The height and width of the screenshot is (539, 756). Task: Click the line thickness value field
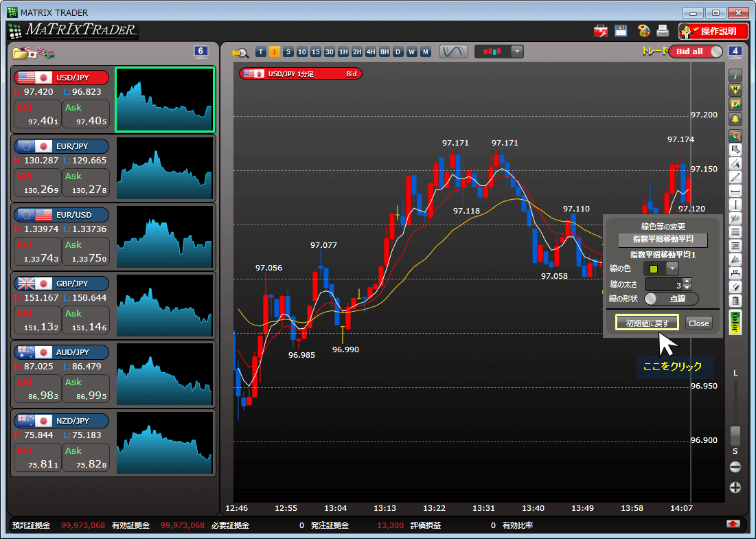665,284
